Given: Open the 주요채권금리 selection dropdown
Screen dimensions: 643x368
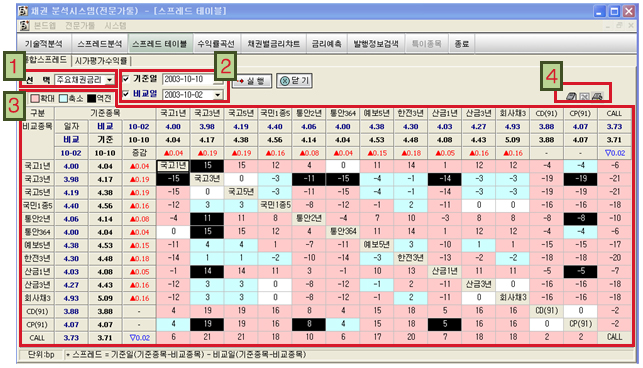Looking at the screenshot, I should click(x=110, y=80).
